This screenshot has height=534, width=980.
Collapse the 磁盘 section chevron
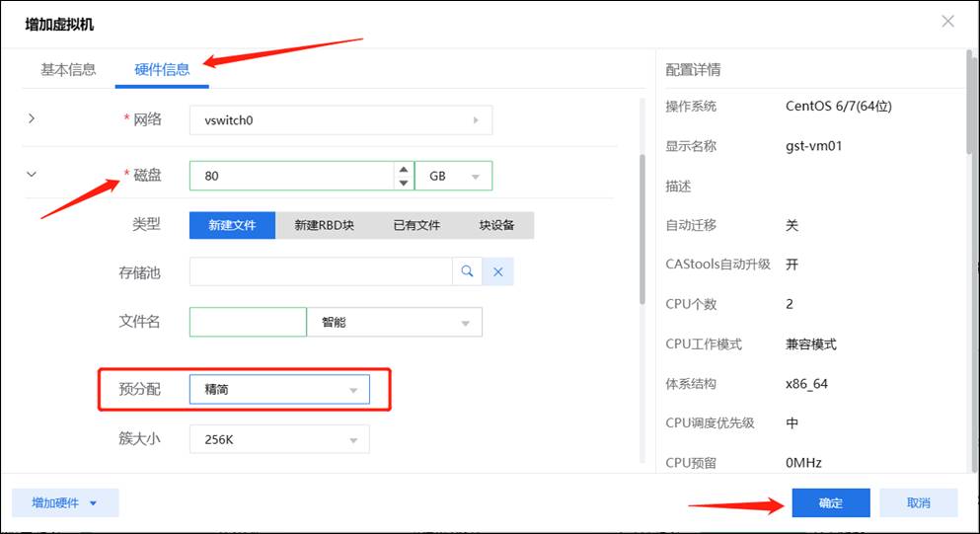coord(32,175)
